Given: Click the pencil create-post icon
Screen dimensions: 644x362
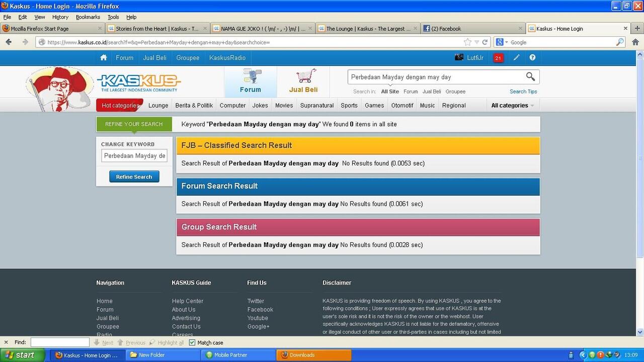Looking at the screenshot, I should point(516,58).
